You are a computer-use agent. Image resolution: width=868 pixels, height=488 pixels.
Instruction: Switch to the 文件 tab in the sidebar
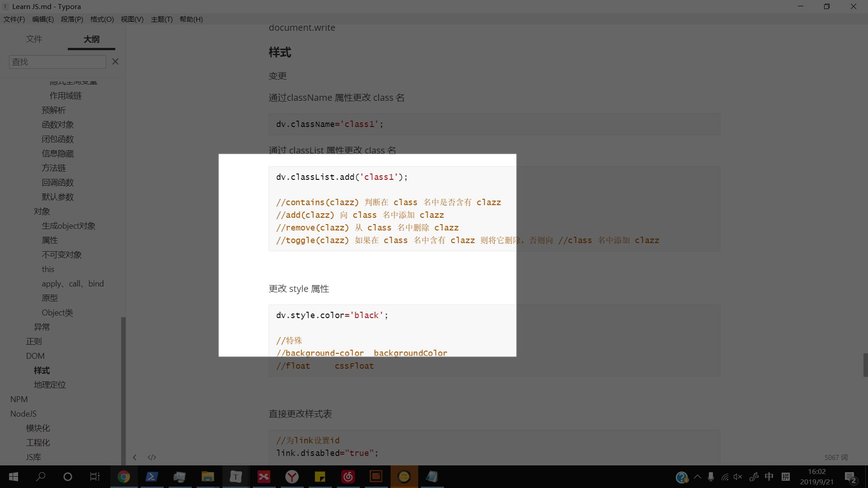[x=34, y=39]
